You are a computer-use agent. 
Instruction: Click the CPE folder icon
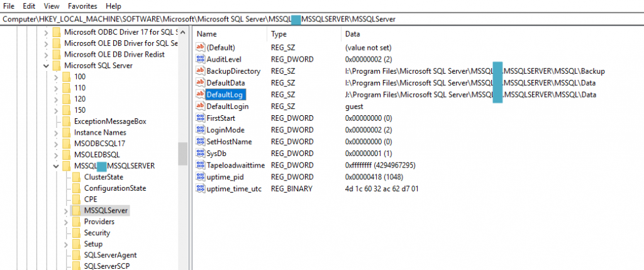(76, 200)
